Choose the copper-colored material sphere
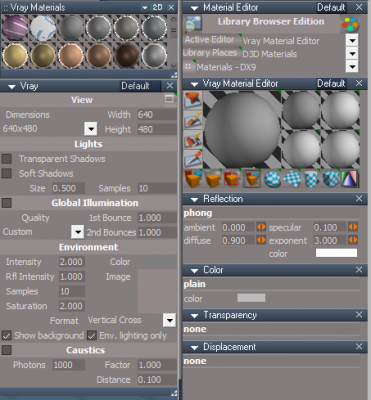Image resolution: width=371 pixels, height=400 pixels. pos(71,56)
